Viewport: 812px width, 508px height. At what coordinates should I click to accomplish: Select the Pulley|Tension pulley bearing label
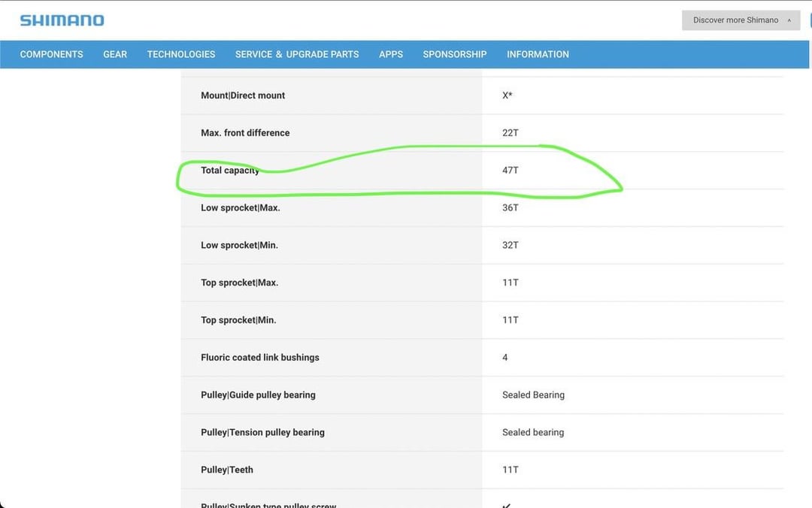(262, 432)
